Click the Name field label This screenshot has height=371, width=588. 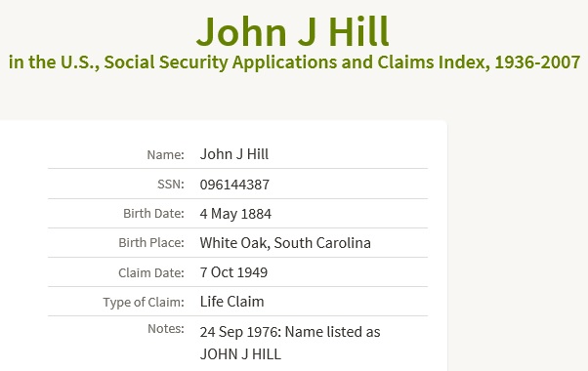coord(165,154)
